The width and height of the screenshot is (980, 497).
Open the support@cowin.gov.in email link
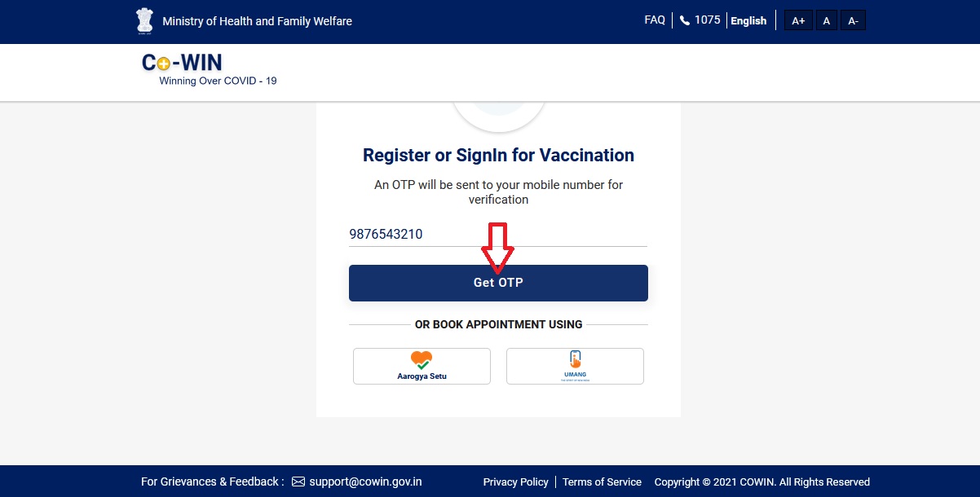click(365, 482)
